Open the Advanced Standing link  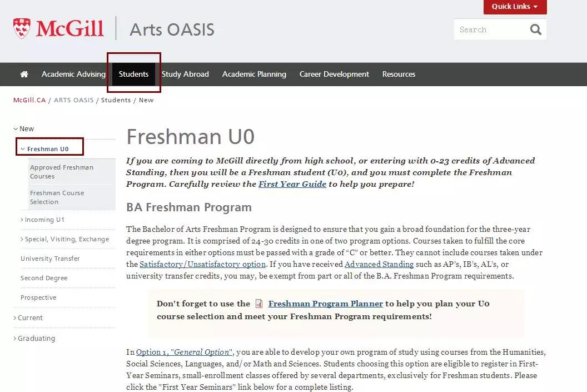[379, 264]
